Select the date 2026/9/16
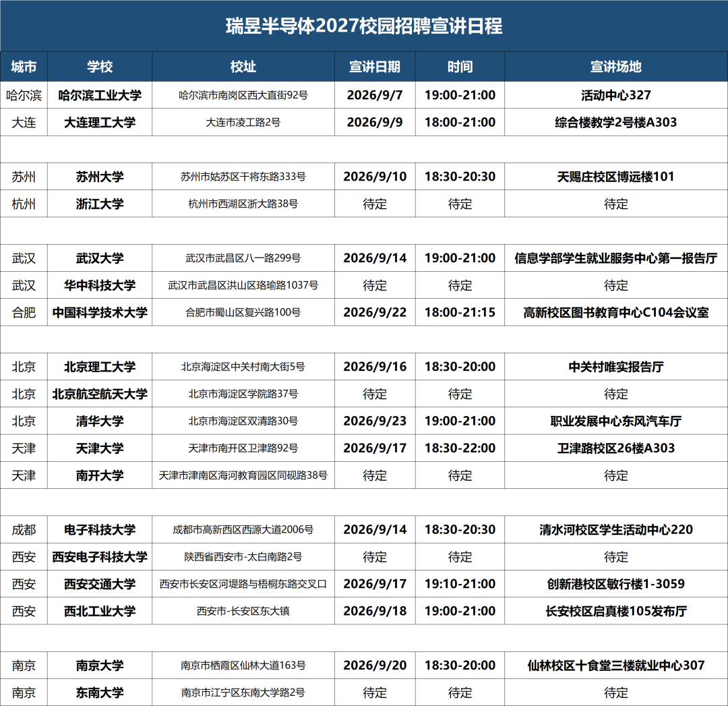The image size is (728, 706). coord(375,367)
